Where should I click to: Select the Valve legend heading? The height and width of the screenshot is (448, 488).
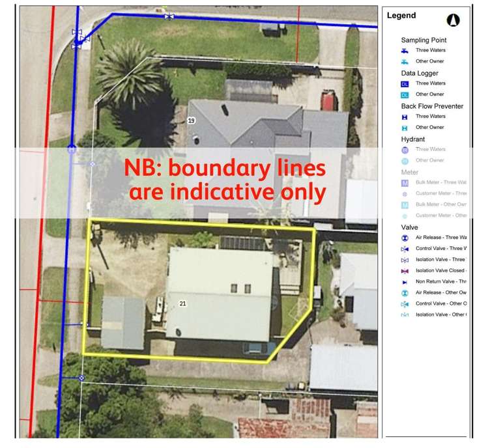[409, 227]
